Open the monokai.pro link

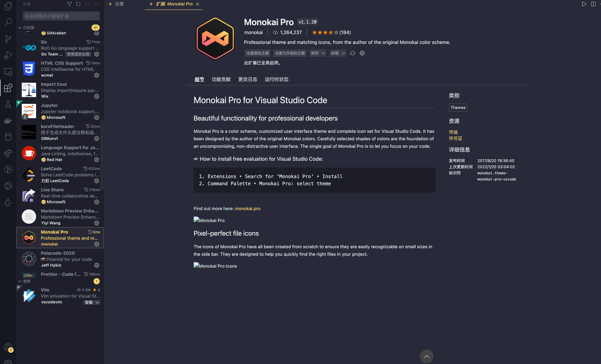[x=248, y=209]
